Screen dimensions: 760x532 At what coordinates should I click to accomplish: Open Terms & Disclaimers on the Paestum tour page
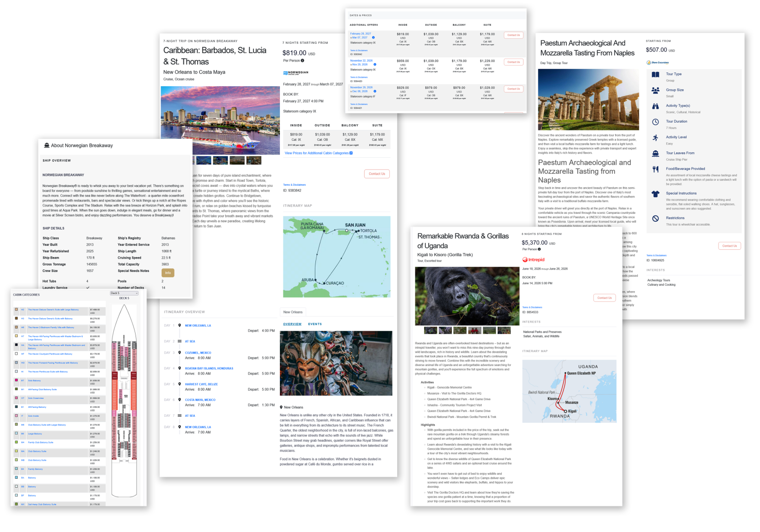[656, 255]
